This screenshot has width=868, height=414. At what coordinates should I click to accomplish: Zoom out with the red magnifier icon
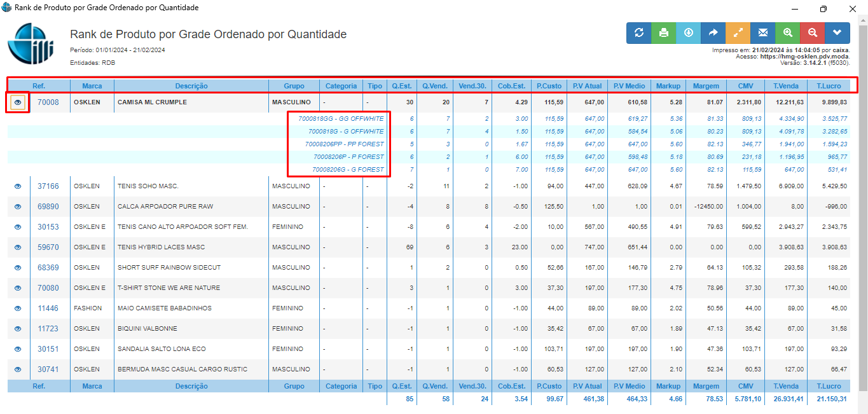point(812,33)
